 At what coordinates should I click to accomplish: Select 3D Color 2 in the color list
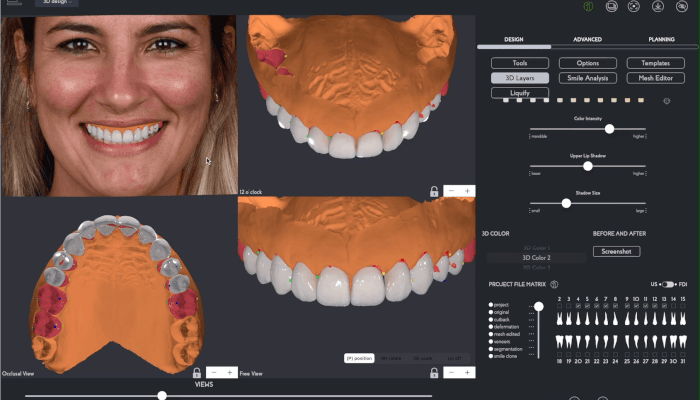click(x=535, y=258)
